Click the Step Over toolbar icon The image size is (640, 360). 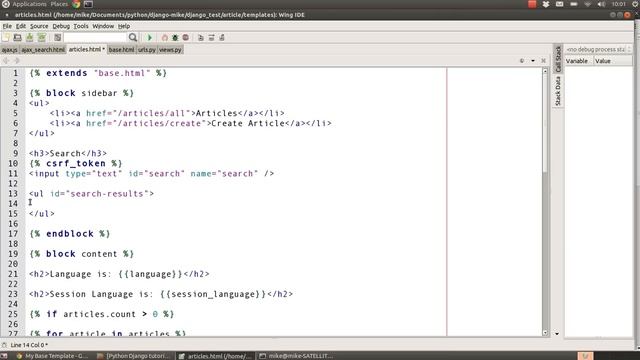click(x=211, y=38)
